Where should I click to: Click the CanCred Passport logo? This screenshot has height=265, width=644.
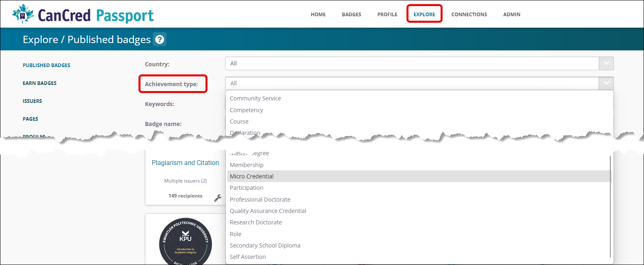[83, 15]
